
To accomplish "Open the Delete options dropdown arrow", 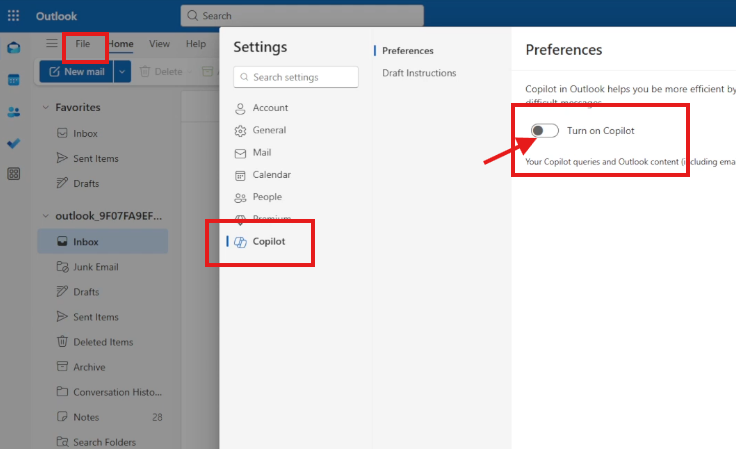I will 190,72.
